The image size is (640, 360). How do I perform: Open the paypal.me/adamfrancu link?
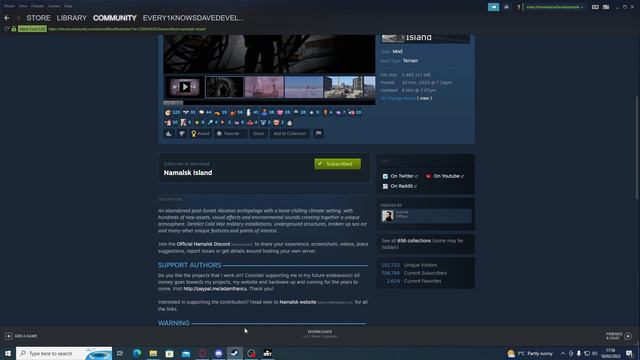215,289
